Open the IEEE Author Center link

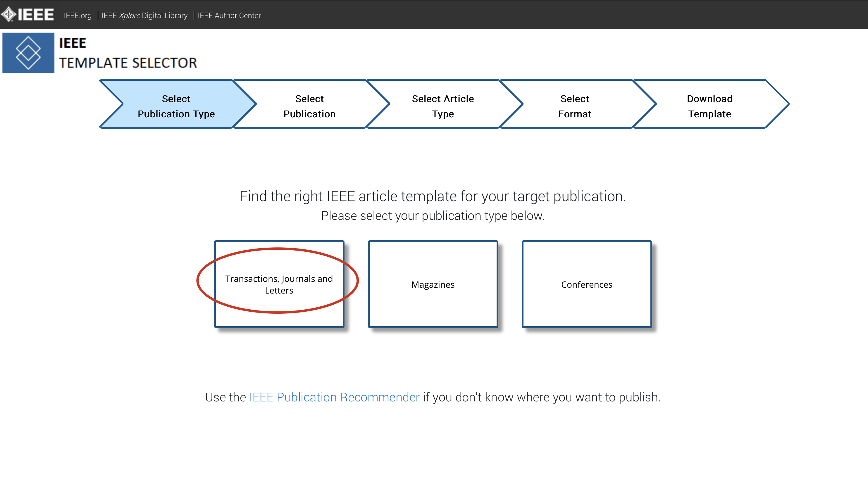229,15
